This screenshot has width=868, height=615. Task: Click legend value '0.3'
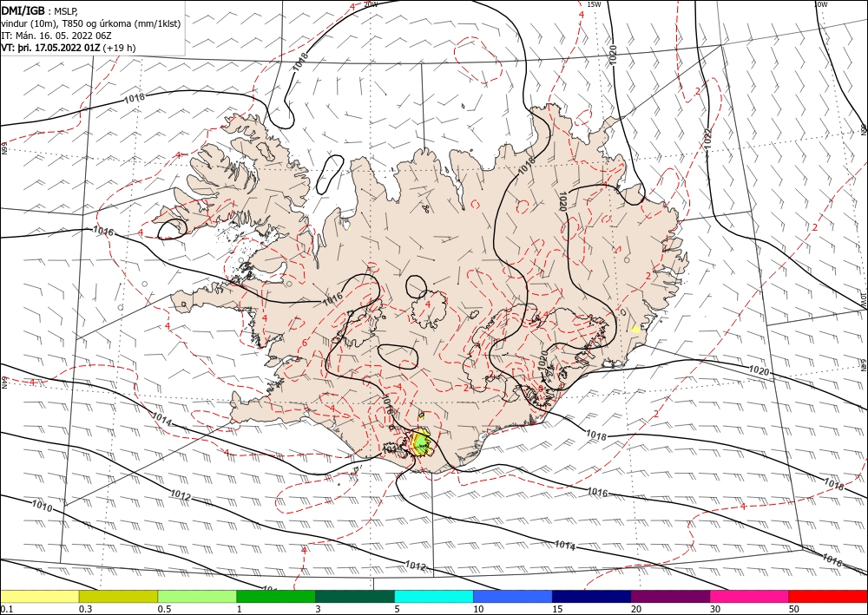pyautogui.click(x=85, y=609)
